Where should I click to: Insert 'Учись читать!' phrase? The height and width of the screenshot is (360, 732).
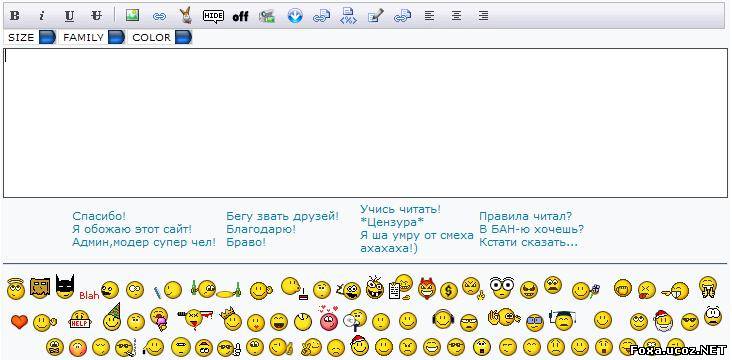coord(401,210)
